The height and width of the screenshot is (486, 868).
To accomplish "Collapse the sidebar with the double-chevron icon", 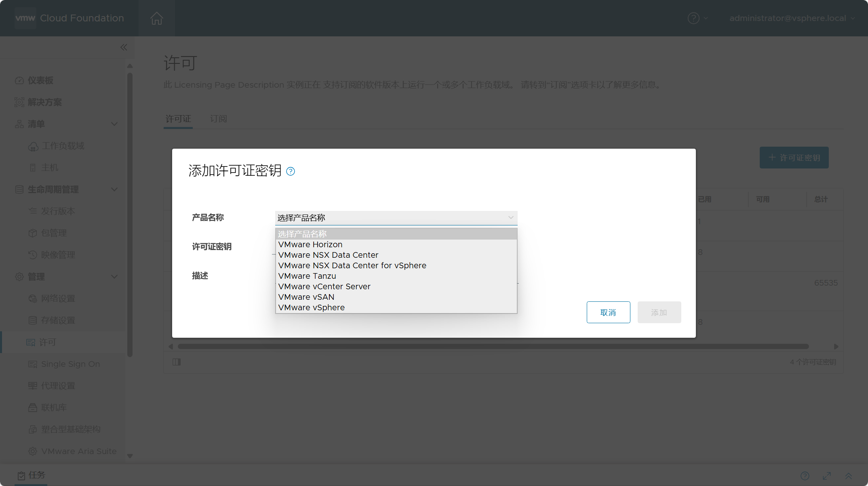I will coord(124,47).
